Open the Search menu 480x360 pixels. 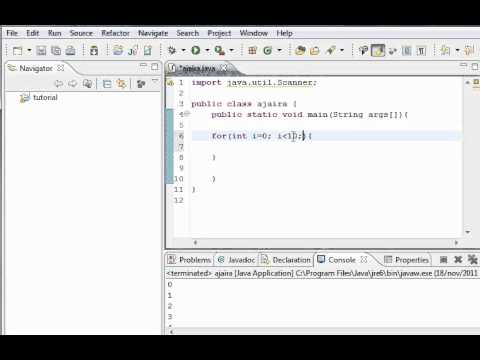188,33
